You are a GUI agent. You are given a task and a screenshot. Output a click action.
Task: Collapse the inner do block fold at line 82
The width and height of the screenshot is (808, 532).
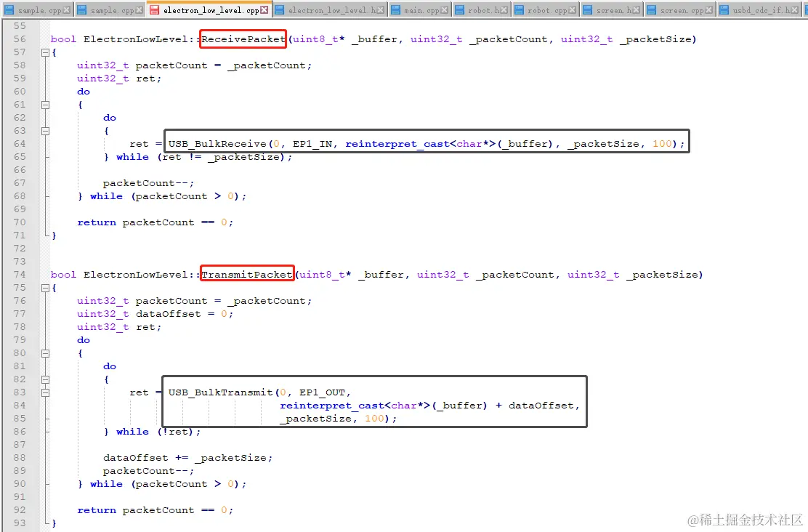(45, 379)
